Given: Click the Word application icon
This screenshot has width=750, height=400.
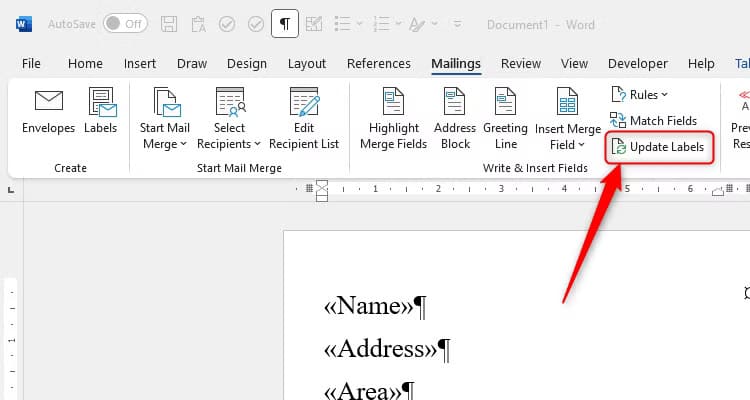Looking at the screenshot, I should point(24,24).
